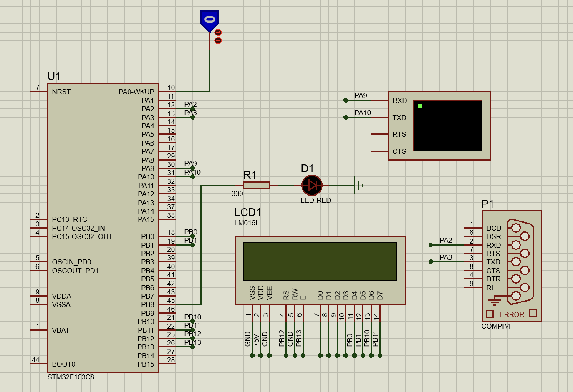Select the P1 reference label
This screenshot has height=392, width=573.
[x=487, y=204]
